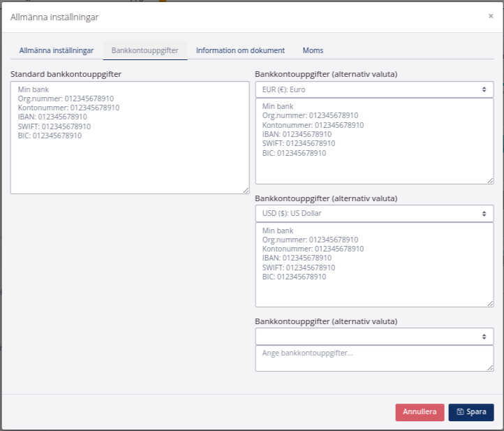Click into the Standard bankkontouppgifter text area
The image size is (504, 431).
[130, 161]
